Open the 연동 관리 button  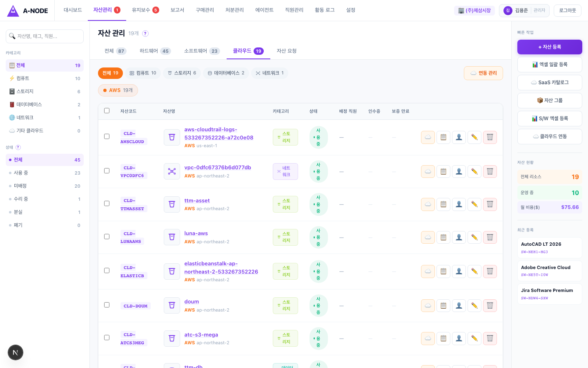483,73
